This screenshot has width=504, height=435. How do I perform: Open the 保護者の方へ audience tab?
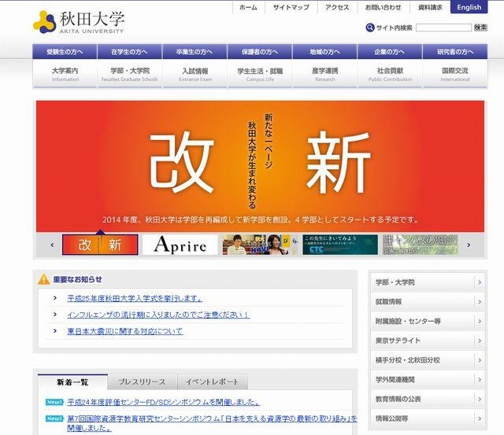click(x=260, y=52)
